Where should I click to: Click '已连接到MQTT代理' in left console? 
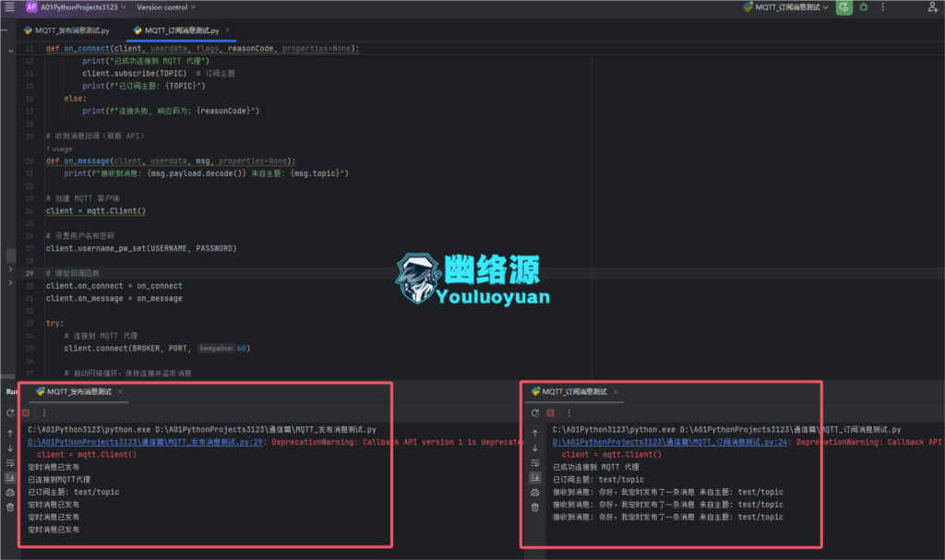tap(59, 480)
